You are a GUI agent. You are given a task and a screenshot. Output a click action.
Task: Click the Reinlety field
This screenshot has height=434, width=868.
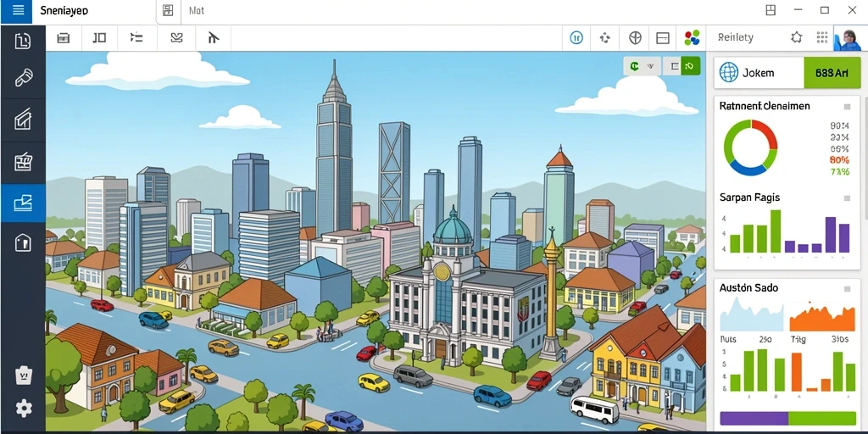(x=735, y=37)
